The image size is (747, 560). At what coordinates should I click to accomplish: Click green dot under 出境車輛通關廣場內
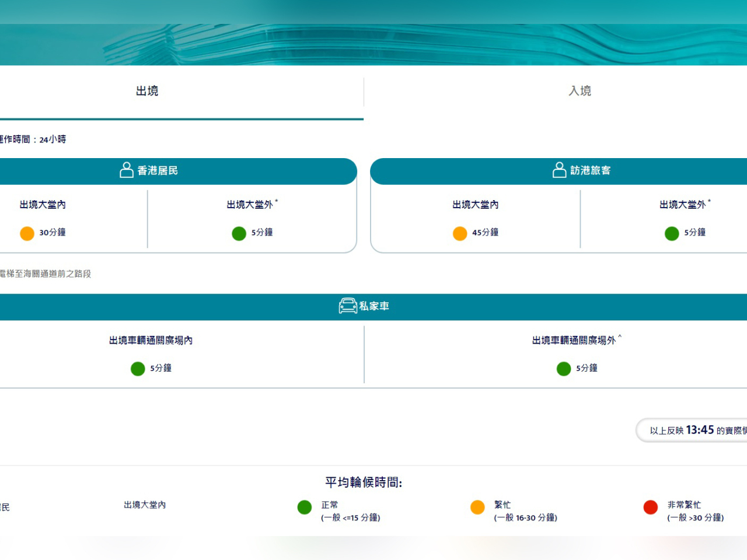tap(138, 369)
